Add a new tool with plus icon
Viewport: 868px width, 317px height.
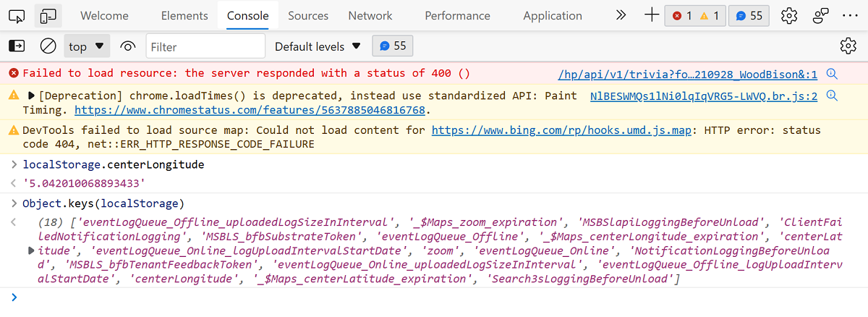tap(652, 15)
